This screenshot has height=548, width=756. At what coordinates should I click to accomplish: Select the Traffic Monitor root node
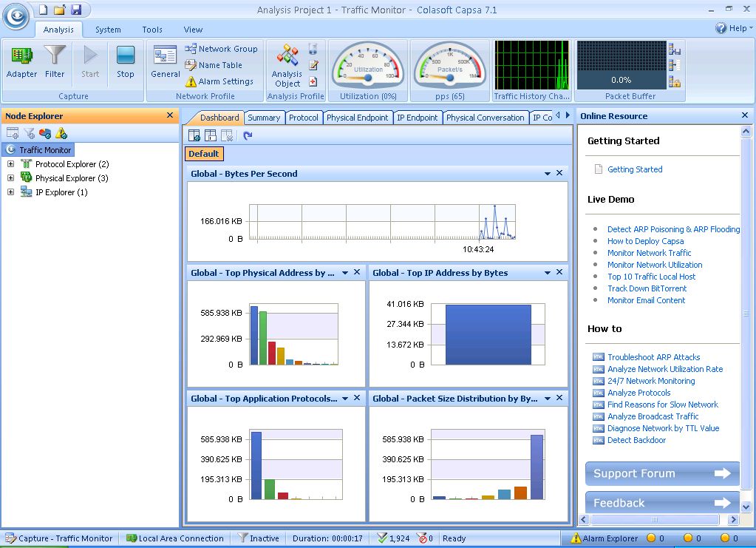39,150
